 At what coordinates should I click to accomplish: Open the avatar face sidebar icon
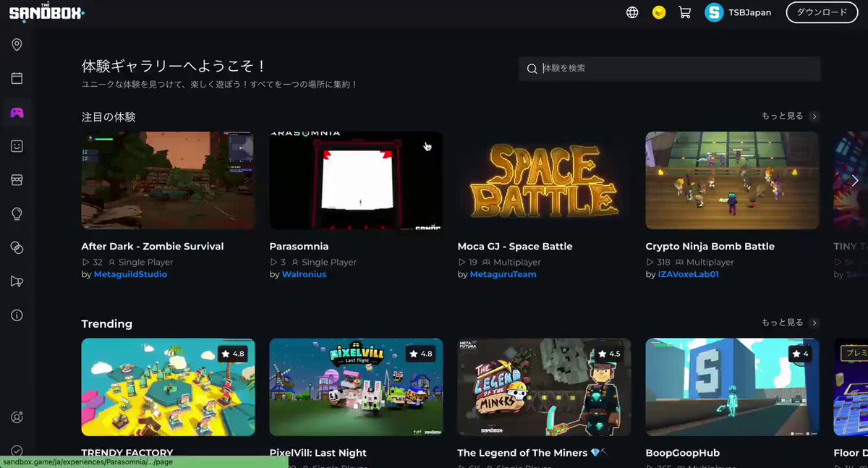(17, 146)
